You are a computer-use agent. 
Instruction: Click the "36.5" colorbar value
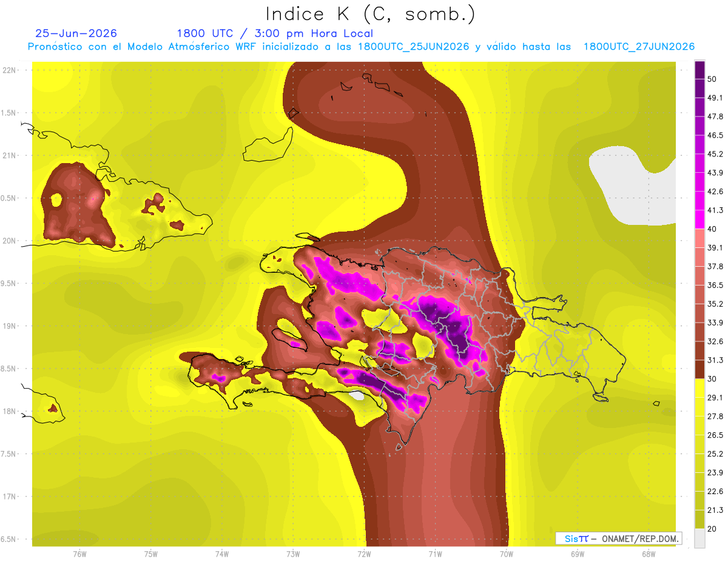pyautogui.click(x=715, y=285)
